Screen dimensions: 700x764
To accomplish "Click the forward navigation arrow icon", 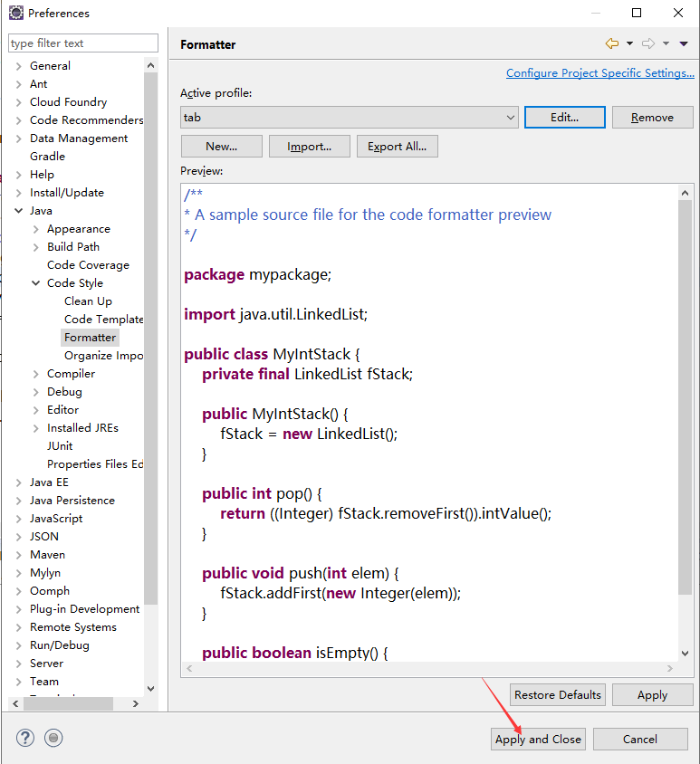I will coord(647,43).
